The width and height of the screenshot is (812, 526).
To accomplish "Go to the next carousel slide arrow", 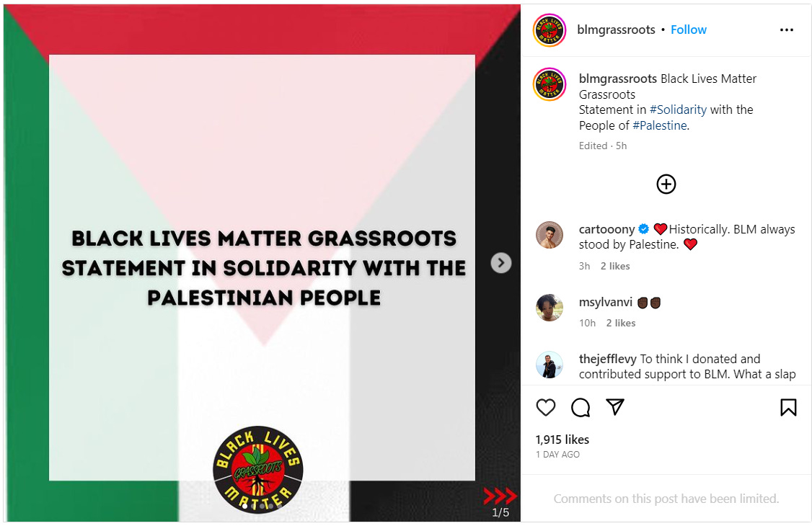I will [x=500, y=263].
